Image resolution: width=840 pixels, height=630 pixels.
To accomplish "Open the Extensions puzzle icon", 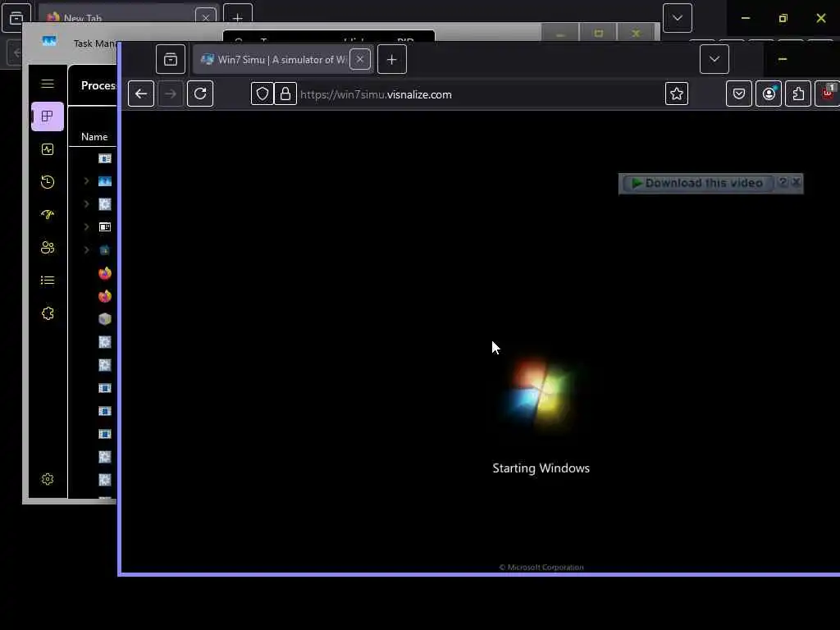I will pos(798,94).
